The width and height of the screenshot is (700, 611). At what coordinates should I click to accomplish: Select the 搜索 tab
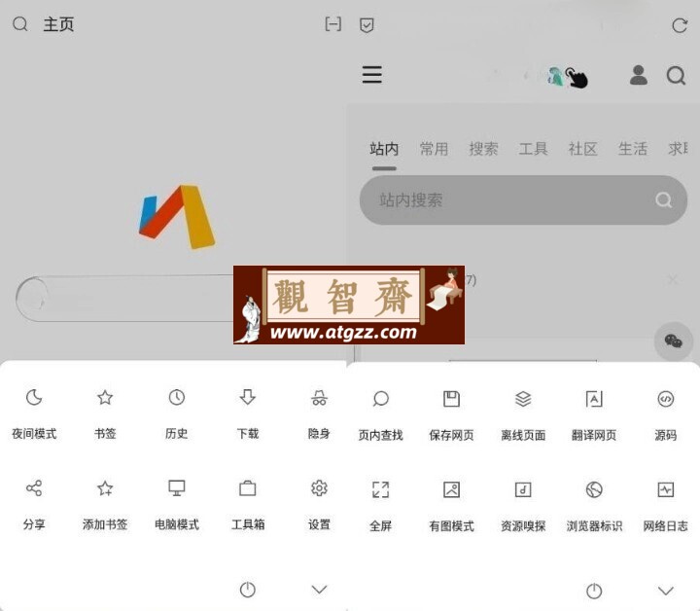point(483,148)
